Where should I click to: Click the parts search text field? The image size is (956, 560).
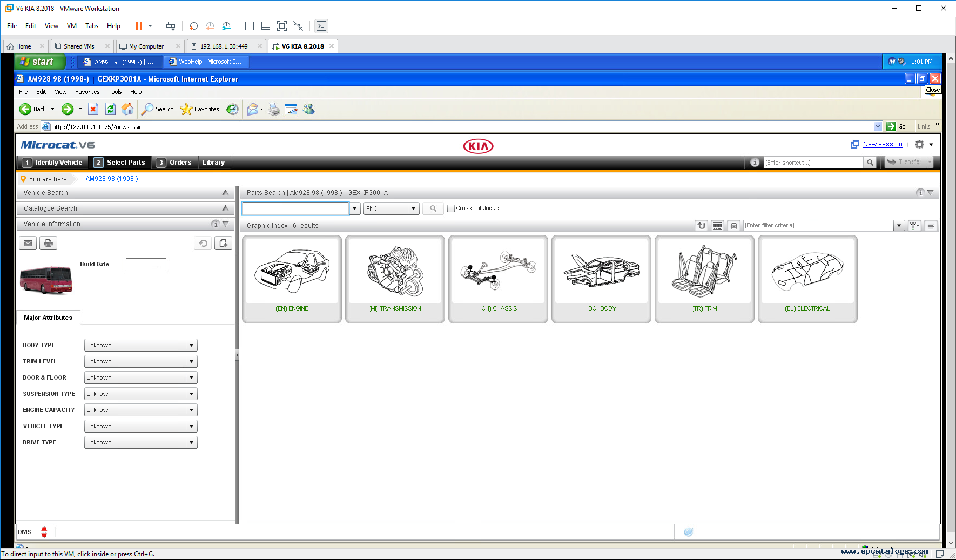coord(295,208)
